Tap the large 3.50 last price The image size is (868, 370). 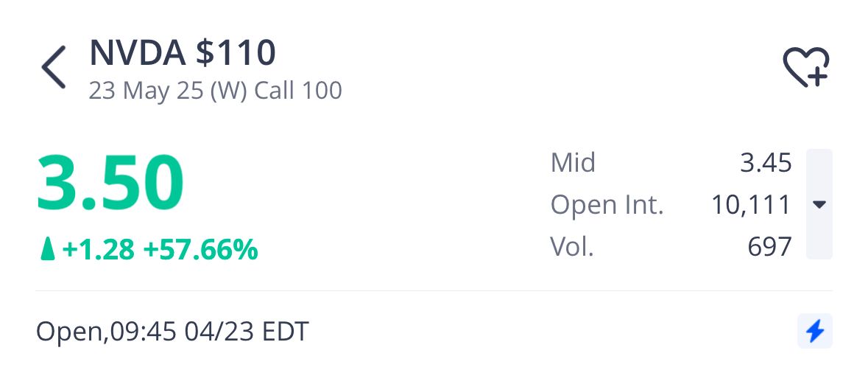pos(110,184)
